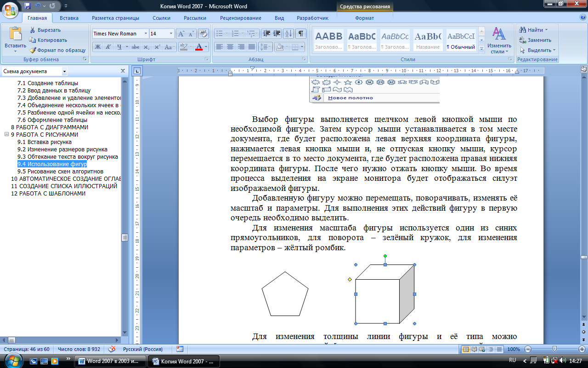Click the decrease indent icon
588x368 pixels.
[266, 34]
